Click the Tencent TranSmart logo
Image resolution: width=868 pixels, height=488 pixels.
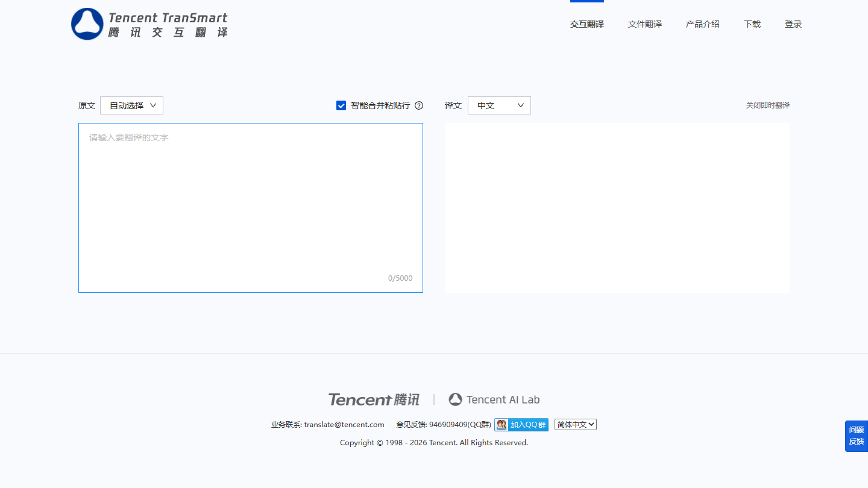pos(149,24)
